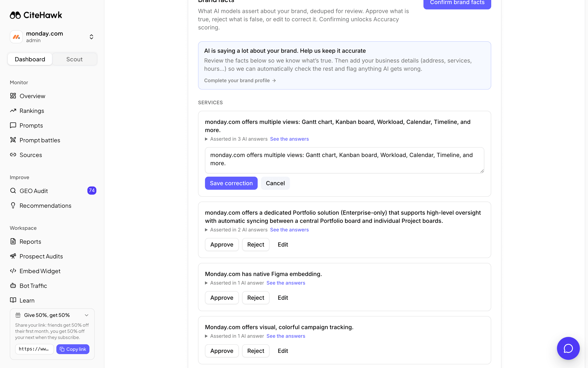
Task: Click the GEO Audit 74 badge
Action: pyautogui.click(x=92, y=191)
